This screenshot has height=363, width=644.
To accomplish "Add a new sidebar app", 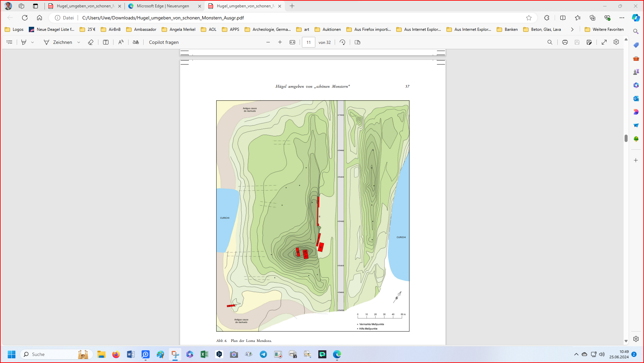I will click(x=636, y=160).
